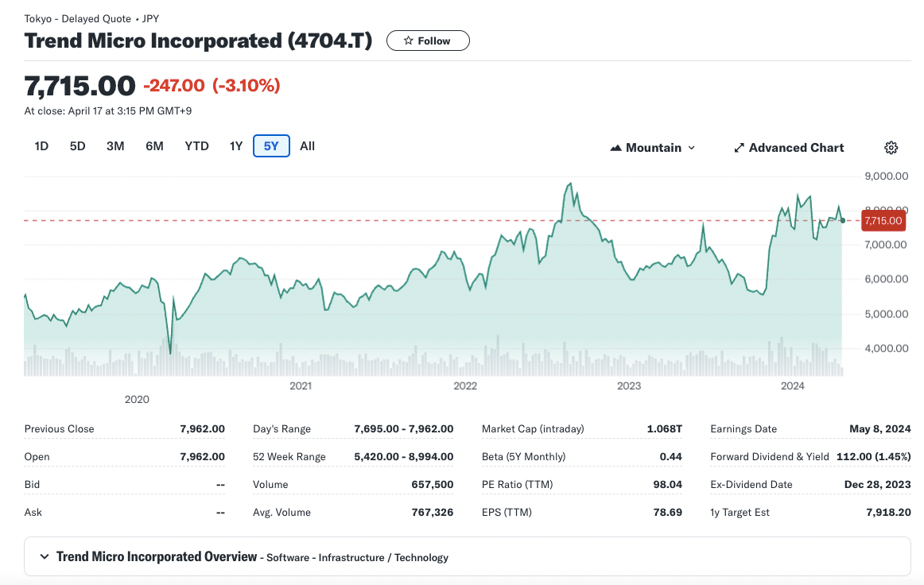Click the At close April 17 timestamp
Screen dimensions: 924x585
(108, 110)
